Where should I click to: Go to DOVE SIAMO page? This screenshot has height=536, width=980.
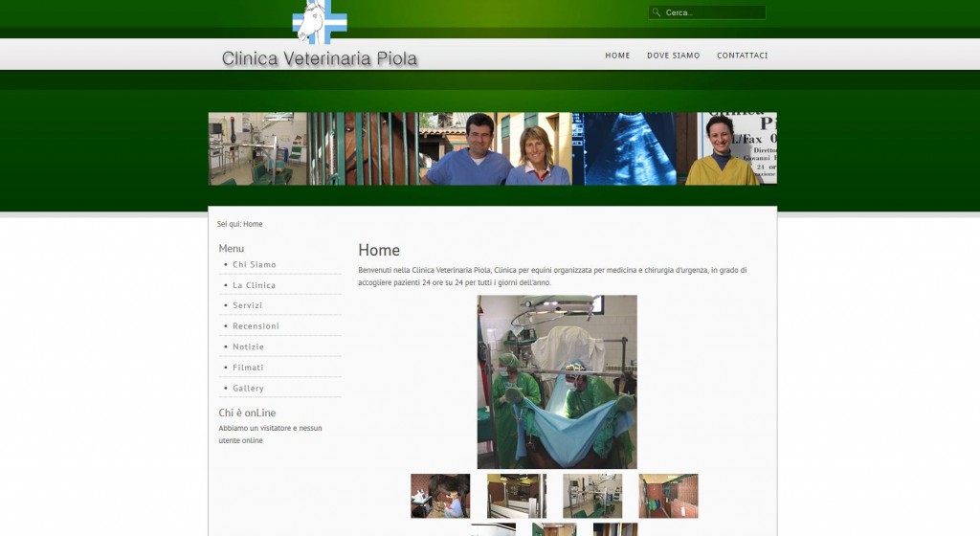point(673,56)
